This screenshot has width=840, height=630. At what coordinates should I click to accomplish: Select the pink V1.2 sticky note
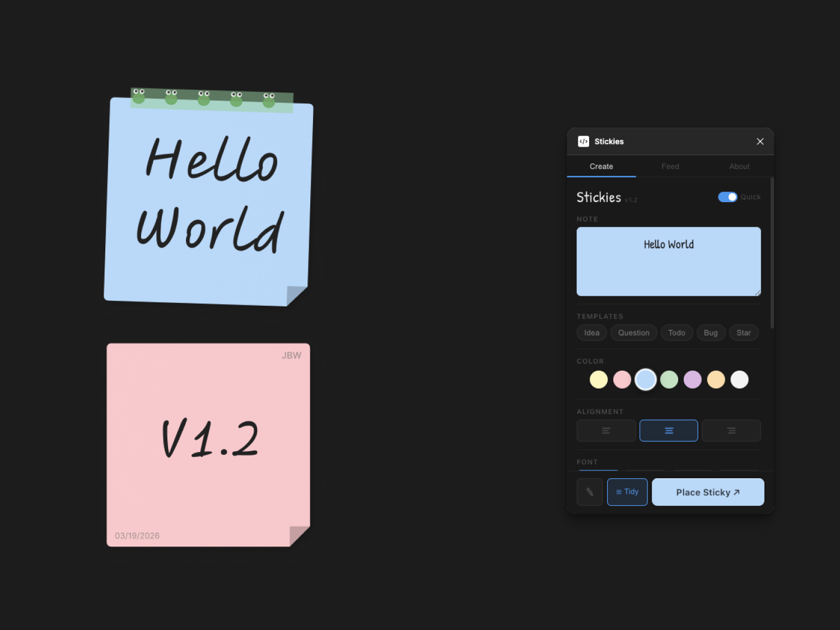(208, 445)
